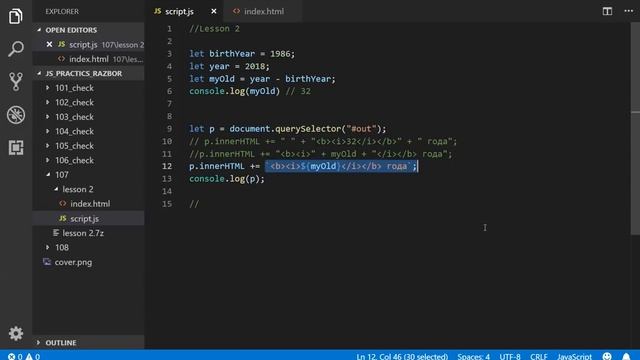
Task: Change end of line sequence CRLF
Action: (539, 356)
